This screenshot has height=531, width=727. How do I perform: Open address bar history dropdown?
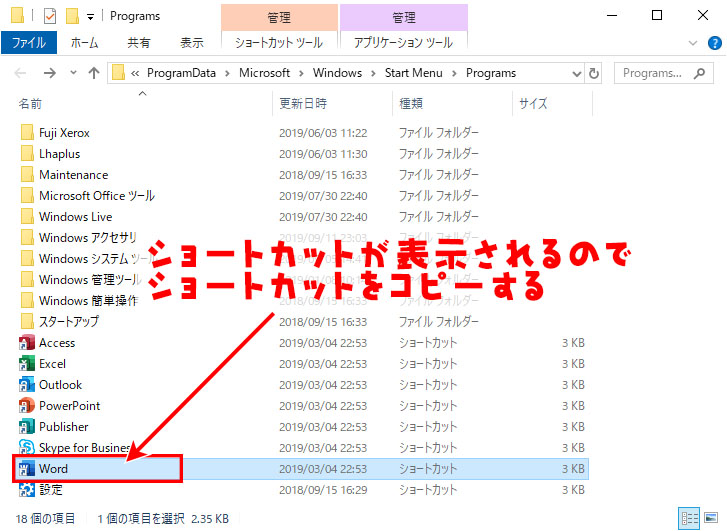coord(576,73)
